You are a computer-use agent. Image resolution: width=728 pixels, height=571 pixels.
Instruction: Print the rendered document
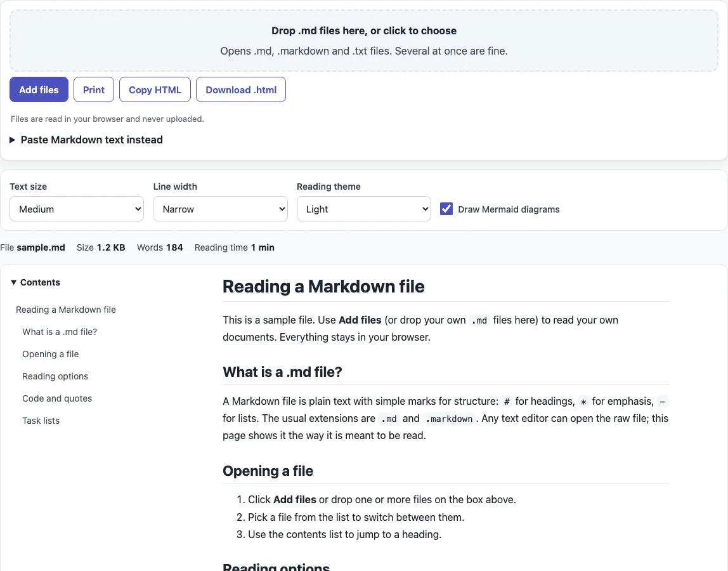tap(94, 89)
